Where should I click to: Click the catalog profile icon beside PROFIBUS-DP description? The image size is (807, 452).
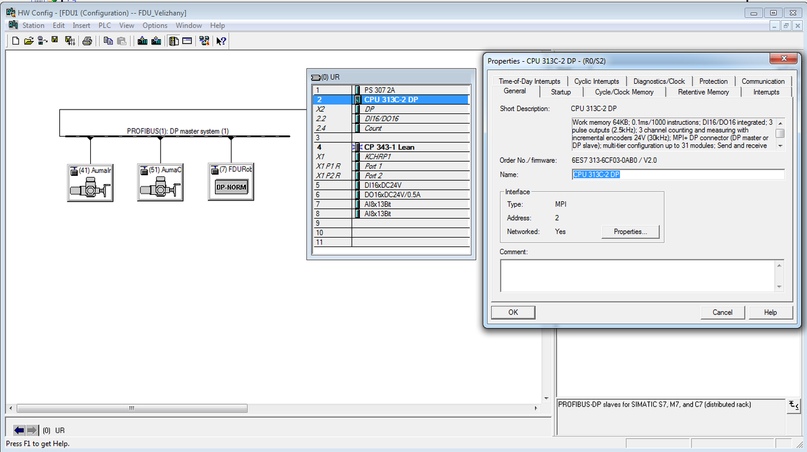click(x=793, y=406)
